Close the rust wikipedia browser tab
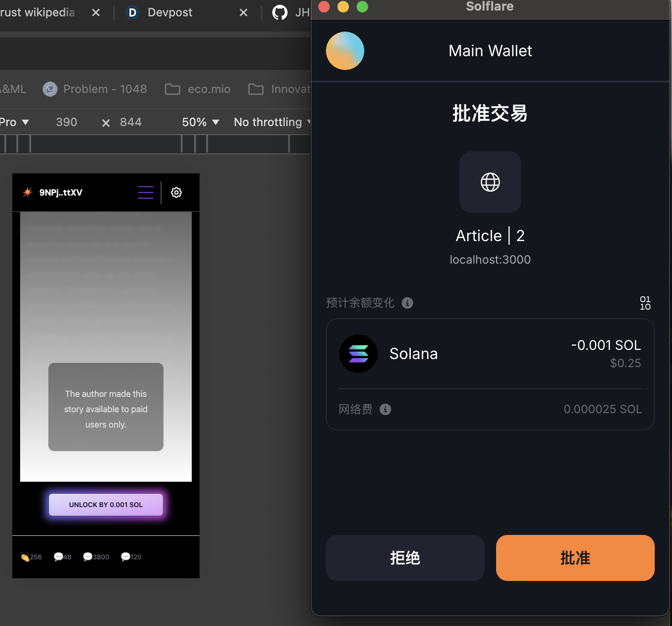Image resolution: width=672 pixels, height=626 pixels. click(96, 12)
